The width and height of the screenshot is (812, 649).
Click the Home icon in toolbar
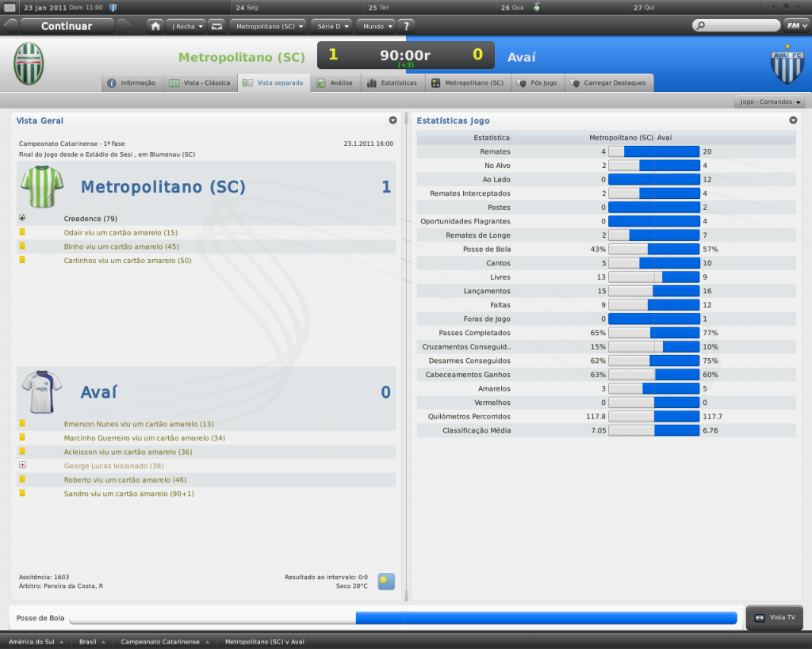click(x=155, y=25)
